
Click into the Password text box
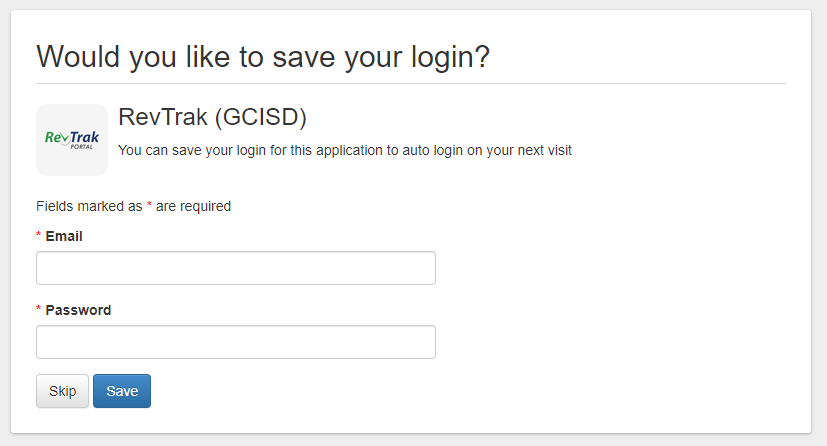pos(236,342)
